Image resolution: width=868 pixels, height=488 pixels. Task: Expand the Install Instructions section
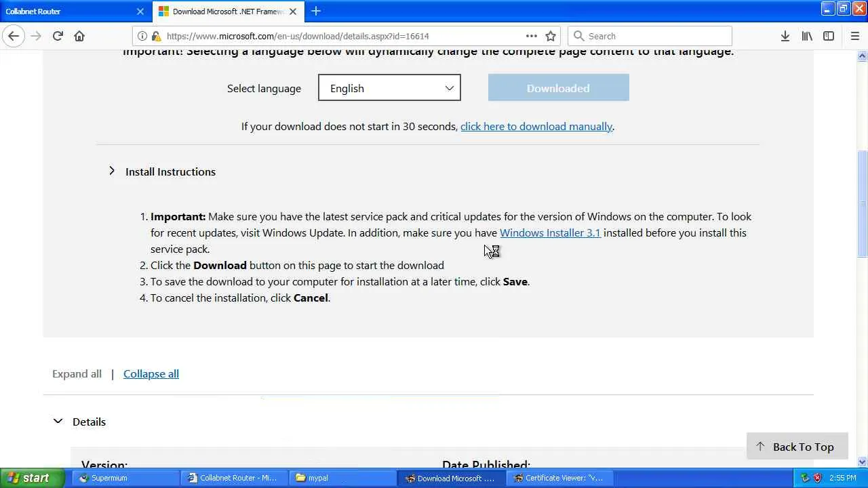[x=162, y=171]
